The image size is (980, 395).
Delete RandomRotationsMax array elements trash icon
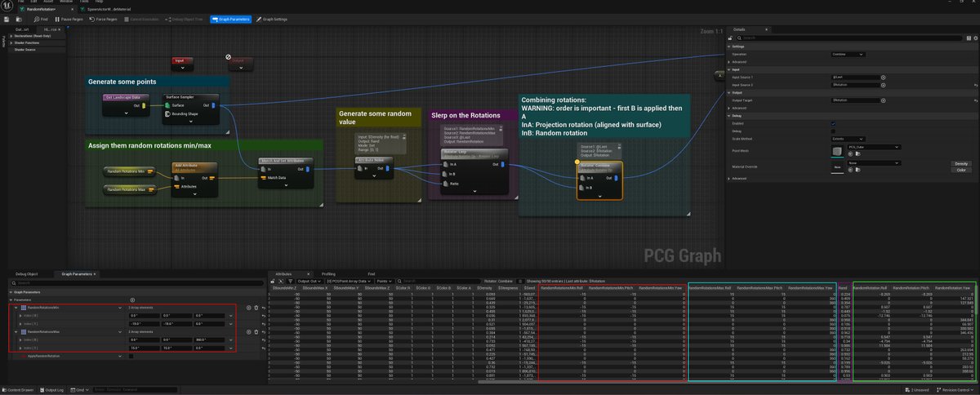(x=256, y=332)
